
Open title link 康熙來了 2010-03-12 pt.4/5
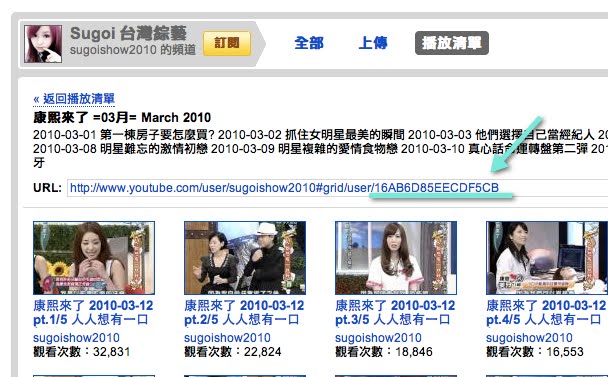tap(546, 312)
